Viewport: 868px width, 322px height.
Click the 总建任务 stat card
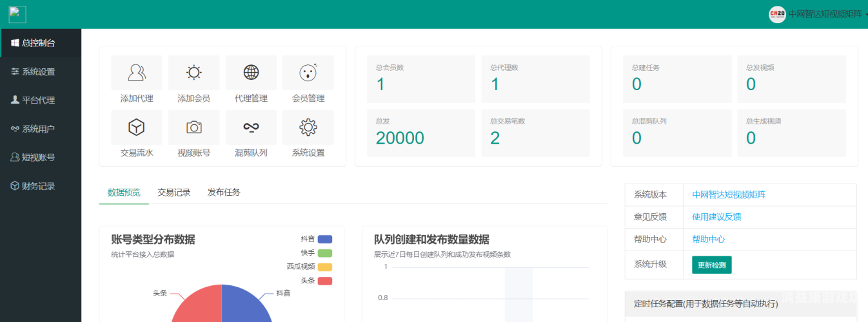(677, 79)
